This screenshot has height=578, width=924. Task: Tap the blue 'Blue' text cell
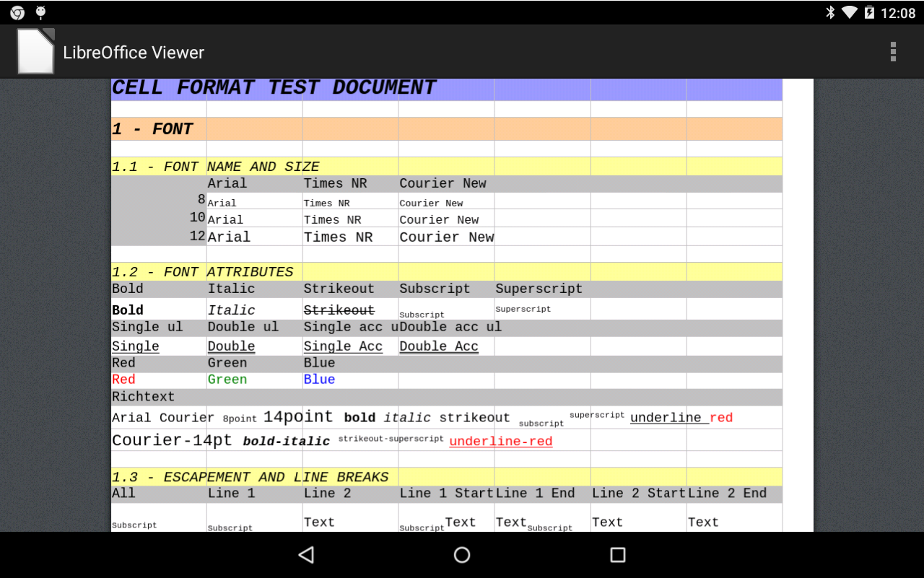click(x=319, y=379)
